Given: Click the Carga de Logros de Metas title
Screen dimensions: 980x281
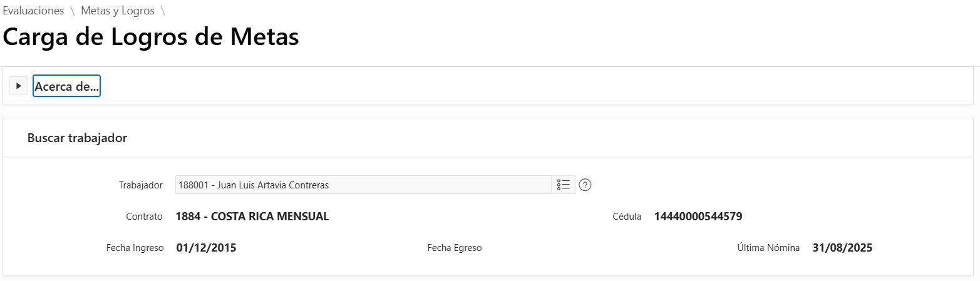Looking at the screenshot, I should (151, 37).
